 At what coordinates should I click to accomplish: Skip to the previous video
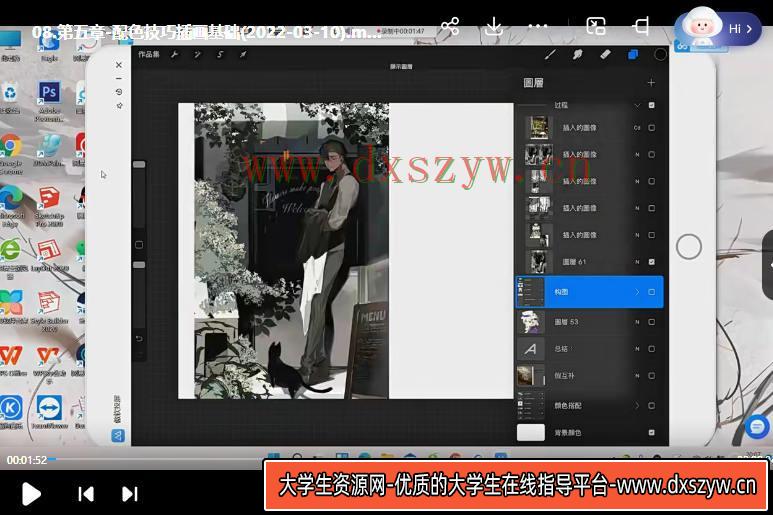(x=86, y=494)
